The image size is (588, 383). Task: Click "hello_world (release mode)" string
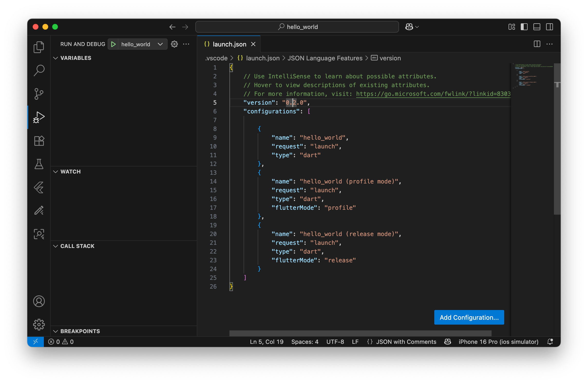[349, 234]
